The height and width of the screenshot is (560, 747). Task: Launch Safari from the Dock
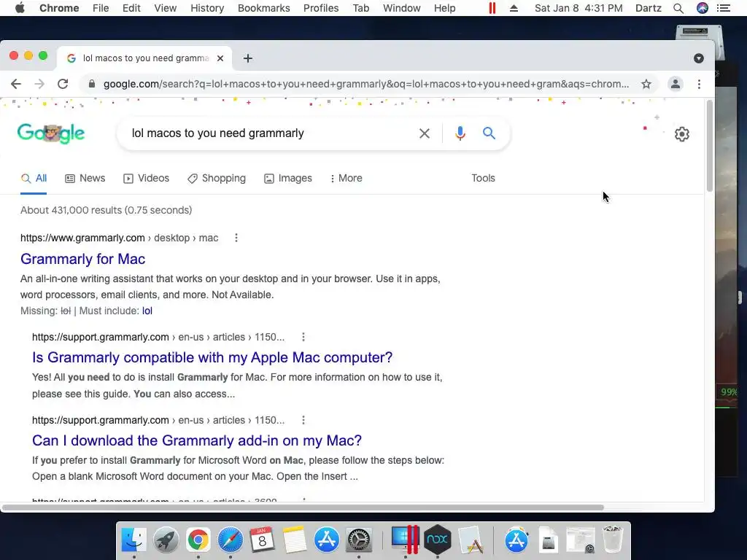(230, 540)
